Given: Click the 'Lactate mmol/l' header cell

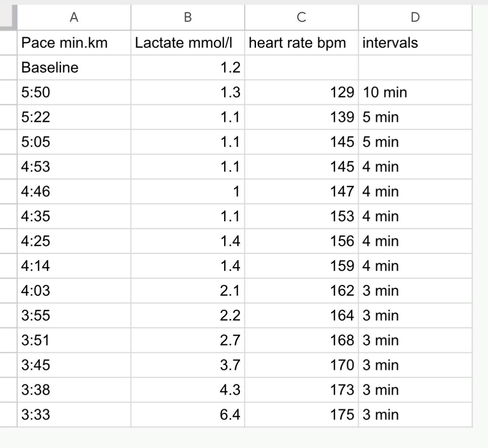Looking at the screenshot, I should [188, 43].
